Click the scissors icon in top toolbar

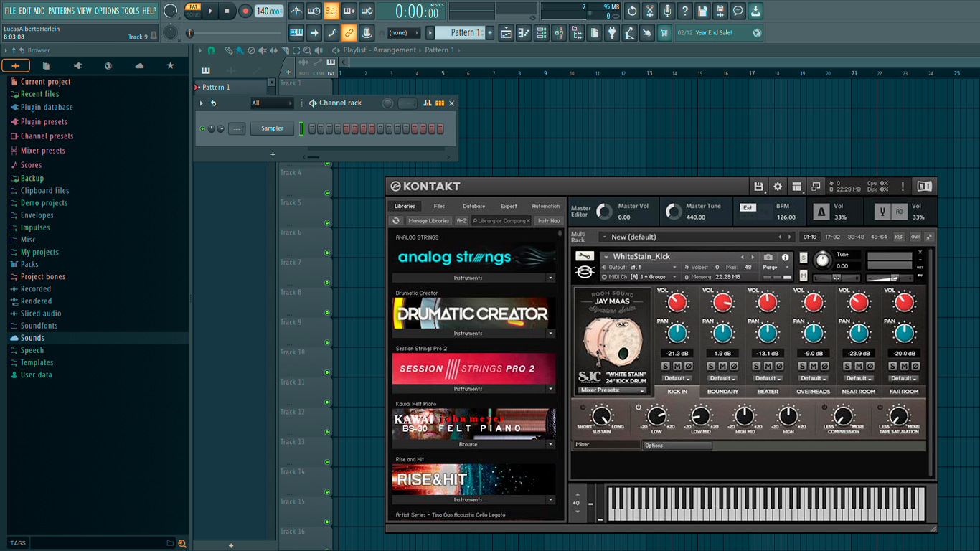650,11
